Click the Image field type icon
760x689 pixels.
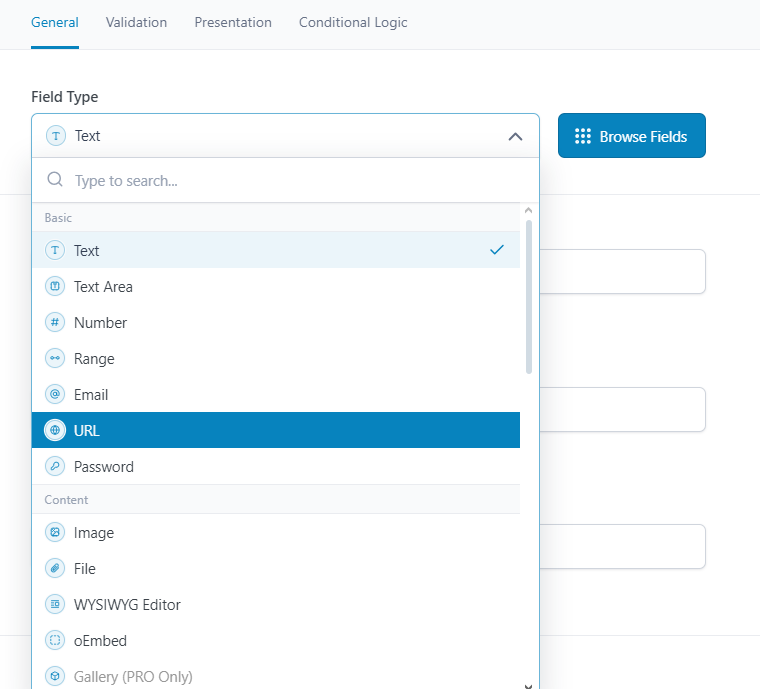[x=55, y=533]
